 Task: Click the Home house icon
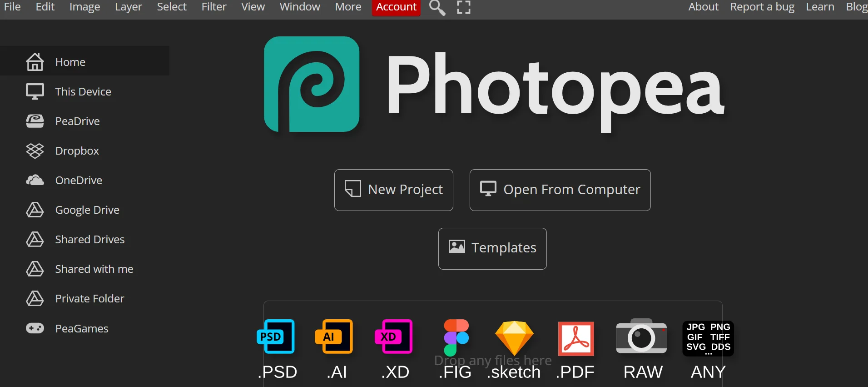[x=35, y=62]
